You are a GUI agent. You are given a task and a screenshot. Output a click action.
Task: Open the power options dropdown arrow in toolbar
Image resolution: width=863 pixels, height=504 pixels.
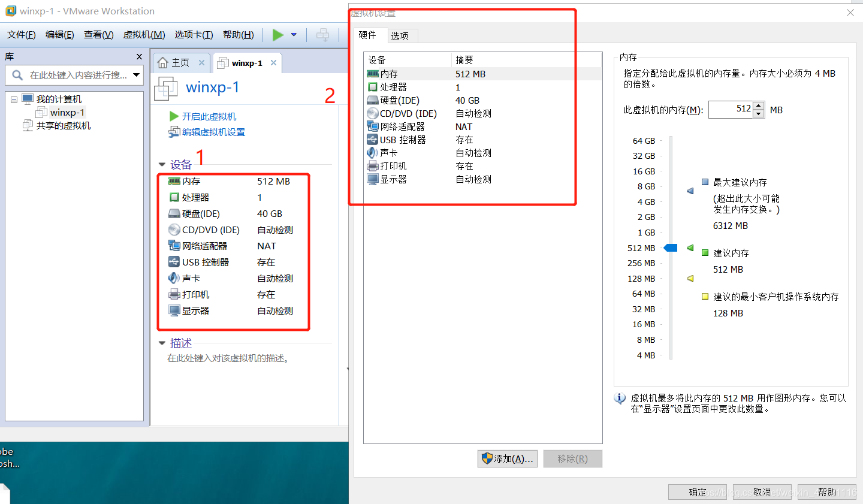click(294, 35)
